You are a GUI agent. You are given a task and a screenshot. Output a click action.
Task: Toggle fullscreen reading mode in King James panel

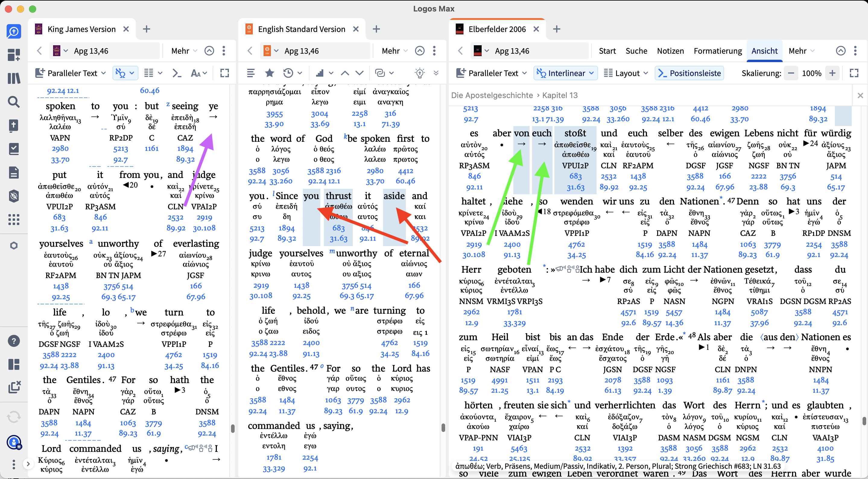click(225, 73)
